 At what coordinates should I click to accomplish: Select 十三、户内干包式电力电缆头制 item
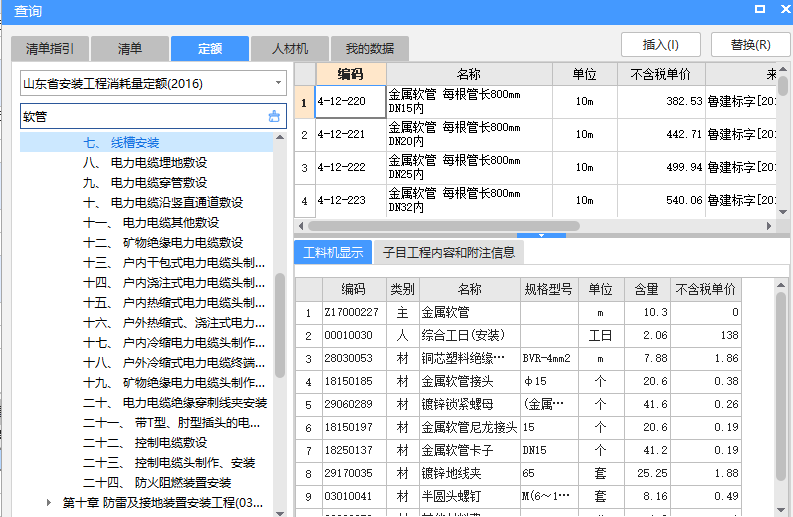[174, 263]
